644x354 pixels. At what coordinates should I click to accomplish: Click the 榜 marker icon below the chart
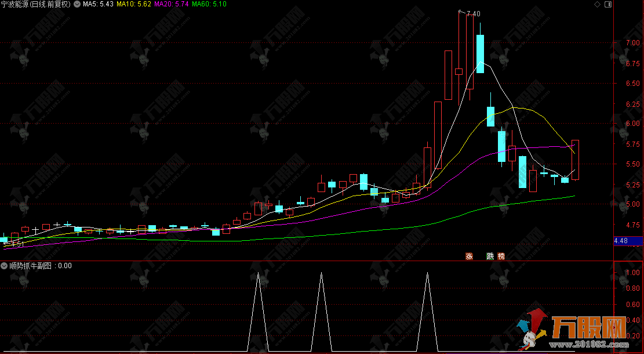coord(501,256)
